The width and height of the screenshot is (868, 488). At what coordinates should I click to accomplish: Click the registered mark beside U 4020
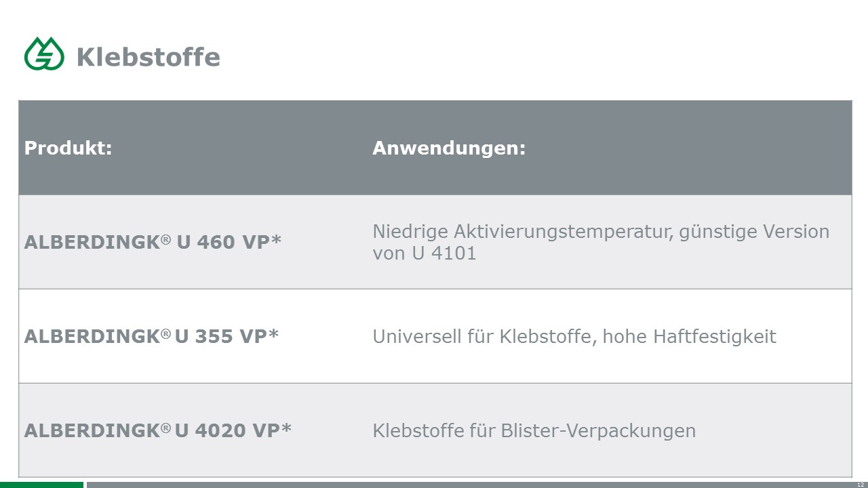166,427
